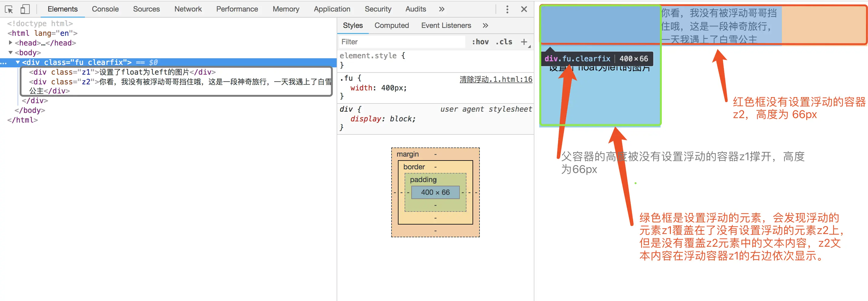
Task: Click the .fu selector text
Action: (346, 78)
